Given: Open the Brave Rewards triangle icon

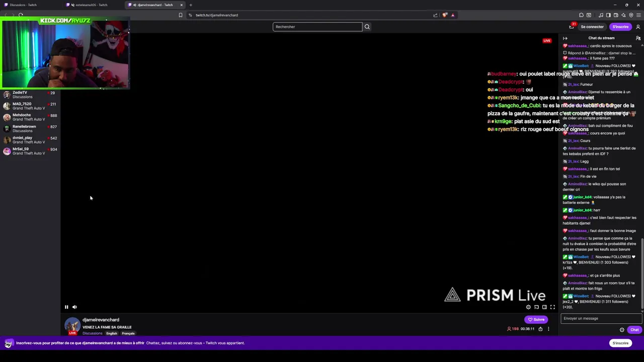Looking at the screenshot, I should [x=453, y=15].
